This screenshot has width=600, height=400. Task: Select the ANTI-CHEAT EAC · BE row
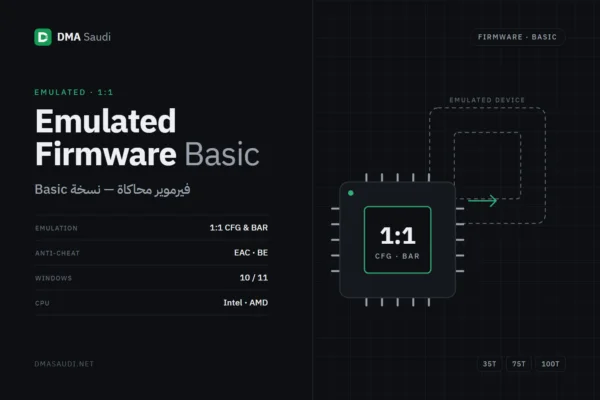tap(152, 253)
